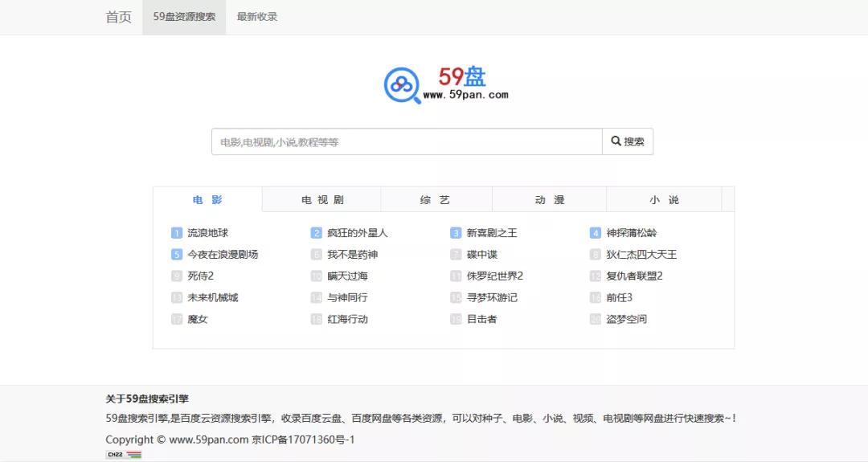This screenshot has height=462, width=868.
Task: Click rank badge 3 beside 新喜剧之王
Action: (x=456, y=233)
